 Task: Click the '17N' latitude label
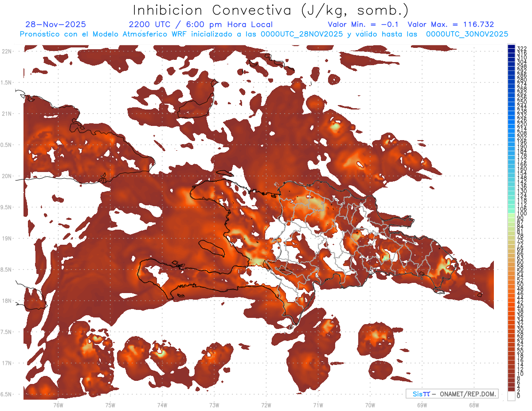coord(7,363)
